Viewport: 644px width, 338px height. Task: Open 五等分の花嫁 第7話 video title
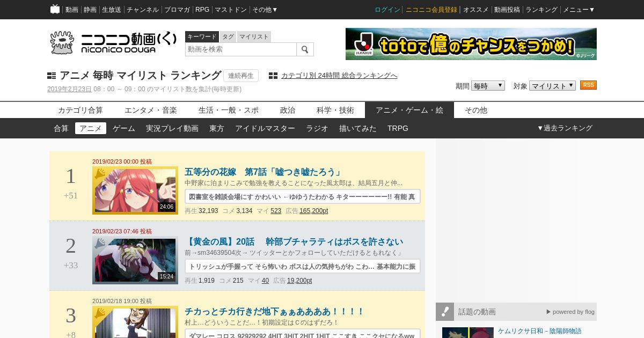(264, 172)
